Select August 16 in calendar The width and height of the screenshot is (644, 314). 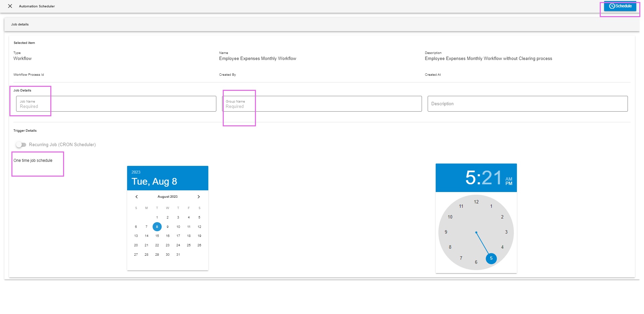(168, 236)
